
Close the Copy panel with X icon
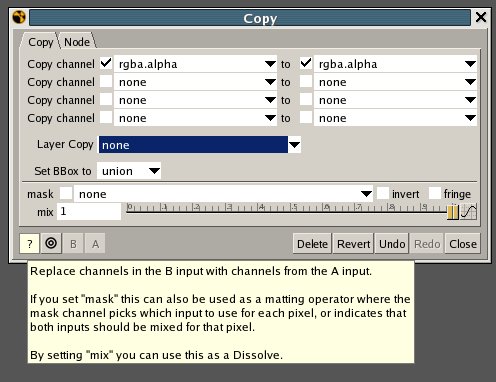coord(481,17)
